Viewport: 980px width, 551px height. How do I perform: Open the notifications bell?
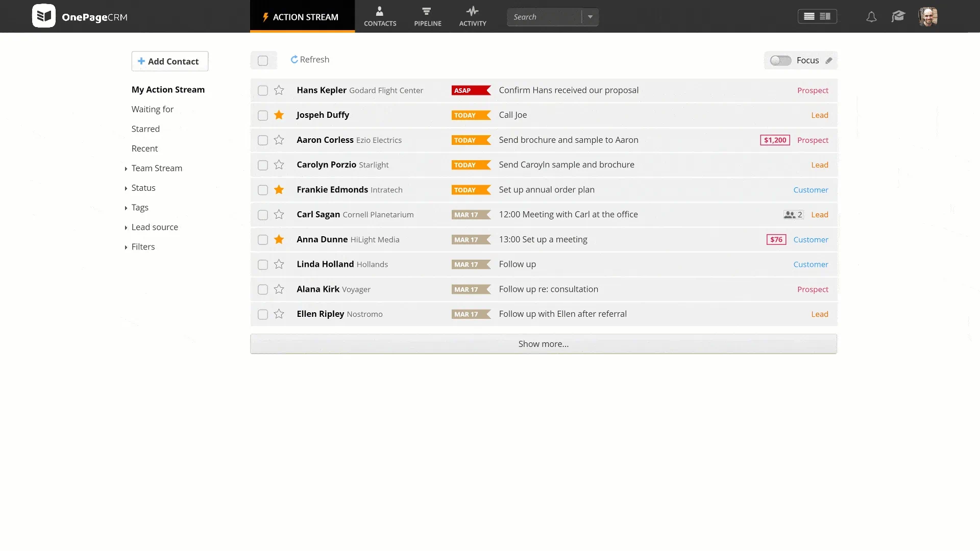pos(871,17)
